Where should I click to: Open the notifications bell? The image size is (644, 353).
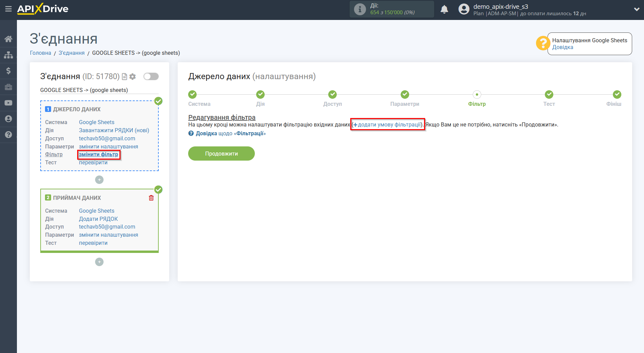444,9
